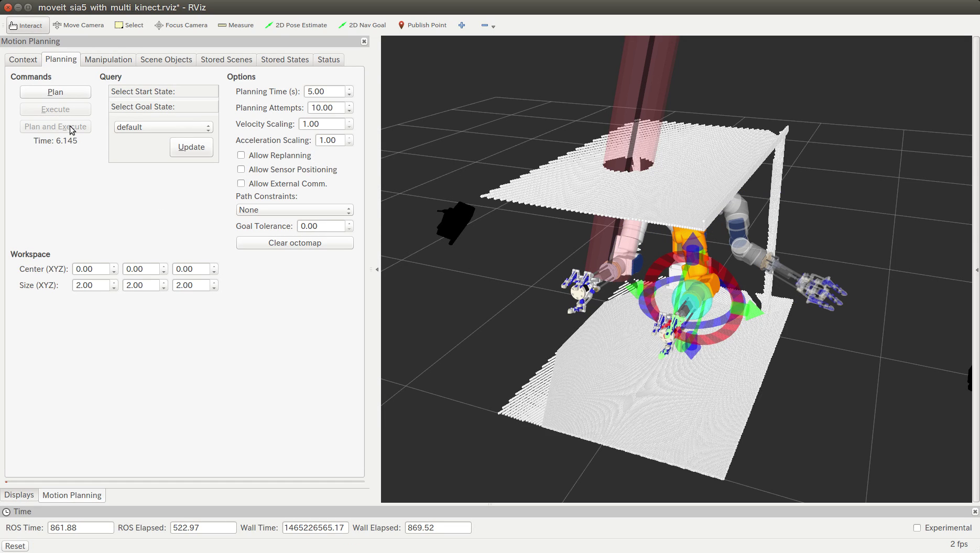Adjust Planning Time spinner arrows
980x553 pixels.
tap(350, 92)
